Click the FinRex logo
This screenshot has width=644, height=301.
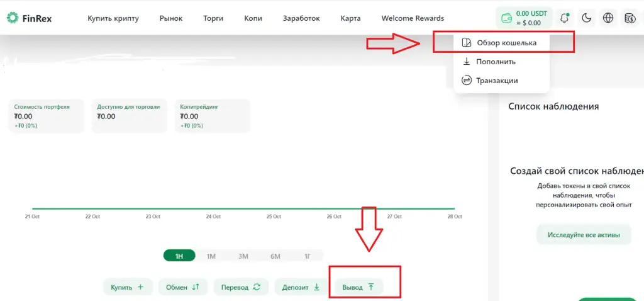coord(29,18)
